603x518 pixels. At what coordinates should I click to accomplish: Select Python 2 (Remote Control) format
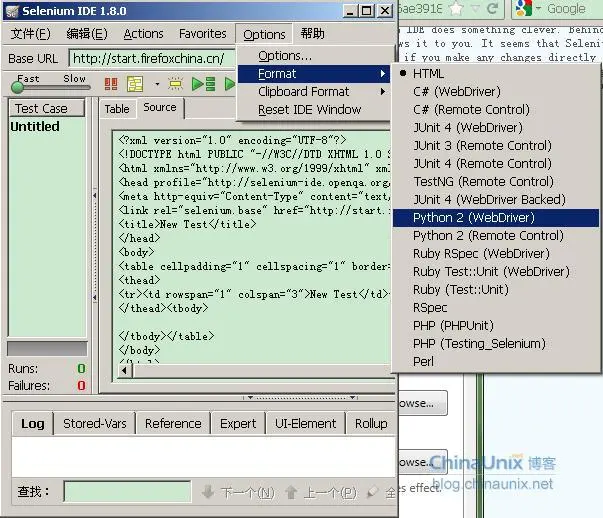tap(496, 236)
